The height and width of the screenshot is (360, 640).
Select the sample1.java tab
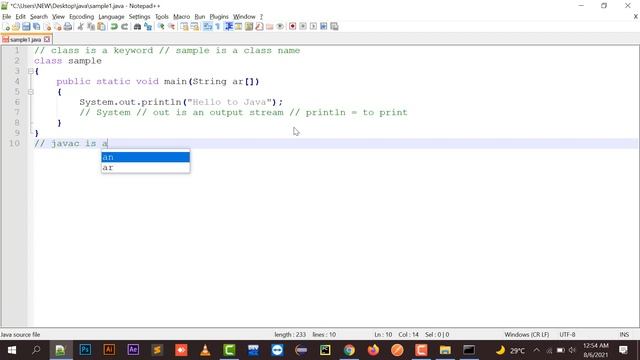click(25, 40)
